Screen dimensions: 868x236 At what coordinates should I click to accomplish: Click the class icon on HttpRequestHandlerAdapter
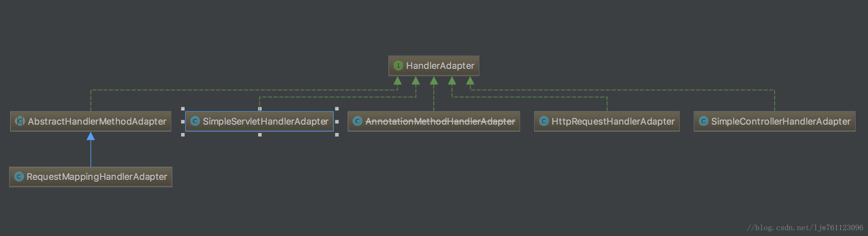point(544,121)
